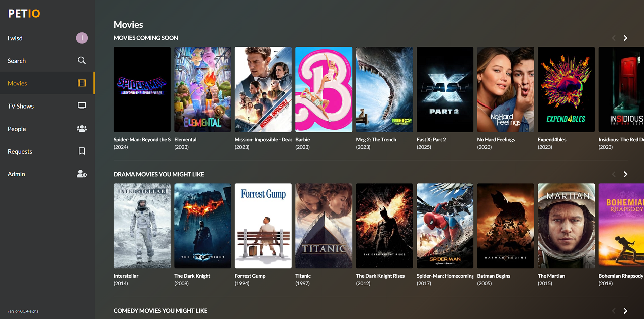Image resolution: width=644 pixels, height=319 pixels.
Task: Open the Interstellar title link
Action: point(126,276)
